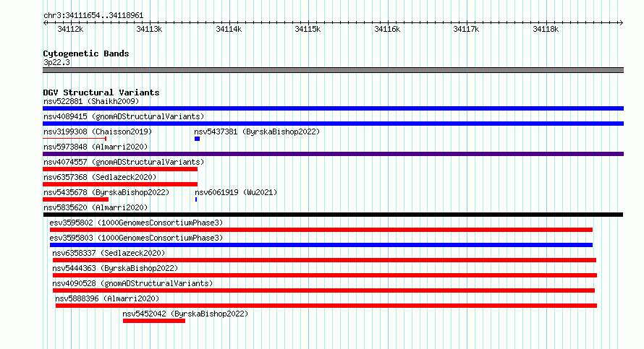Open nsv5835620 (Almarri2020) label
Image resolution: width=644 pixels, height=349 pixels.
point(96,207)
